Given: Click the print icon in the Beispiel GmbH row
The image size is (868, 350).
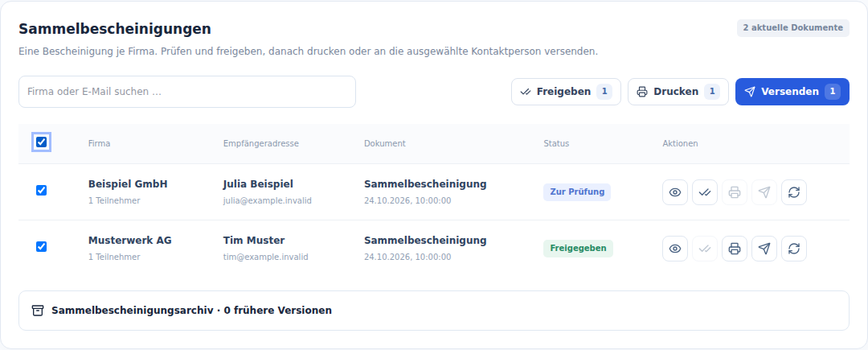Looking at the screenshot, I should coord(735,192).
